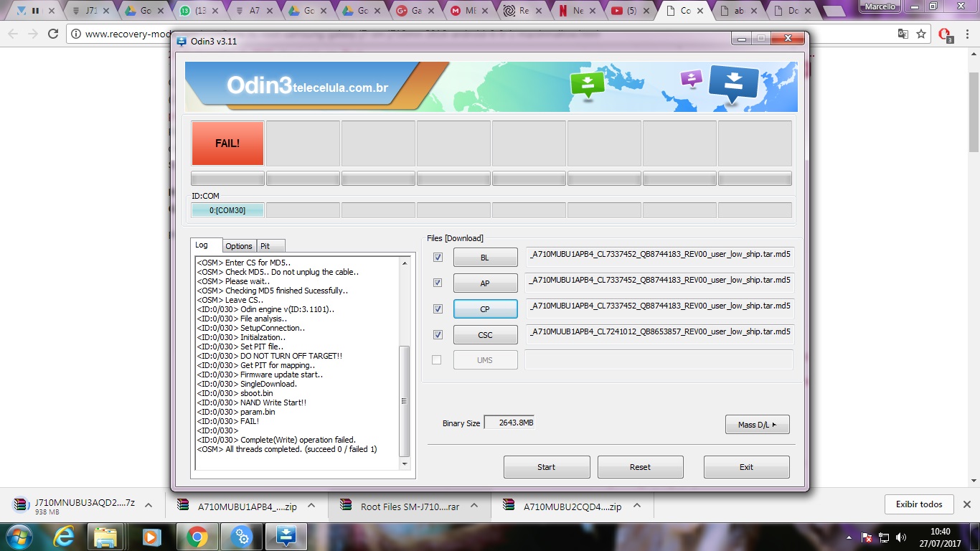Uncheck the AP file checkbox
The width and height of the screenshot is (980, 551).
(438, 283)
